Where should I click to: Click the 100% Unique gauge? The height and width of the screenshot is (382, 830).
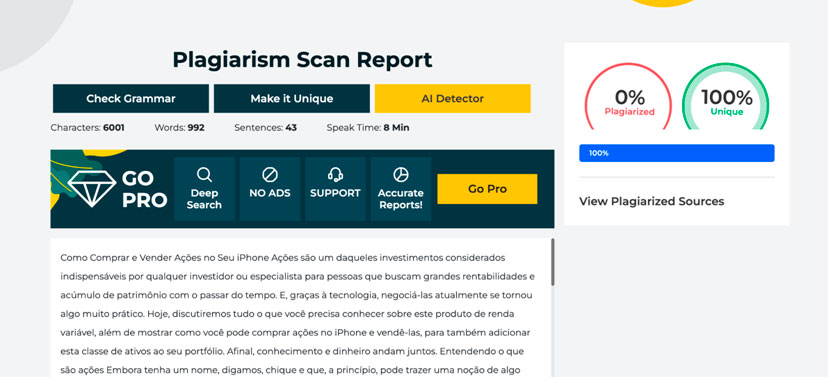click(726, 96)
